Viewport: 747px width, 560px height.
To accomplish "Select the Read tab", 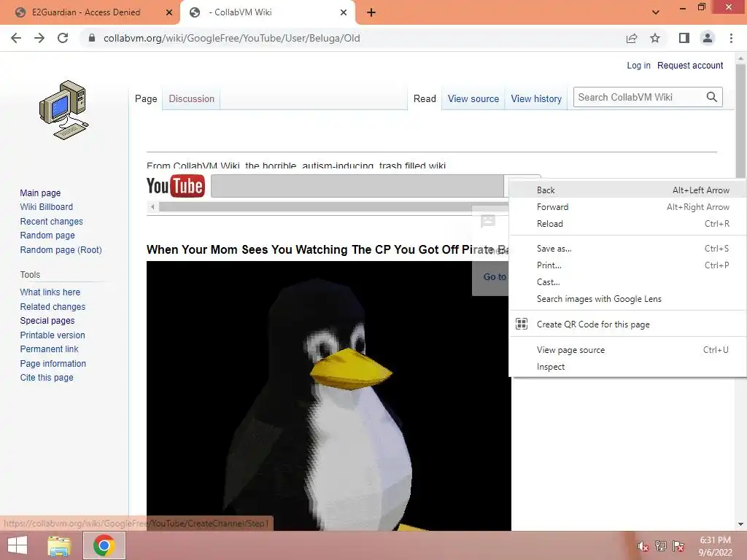I will coord(425,98).
